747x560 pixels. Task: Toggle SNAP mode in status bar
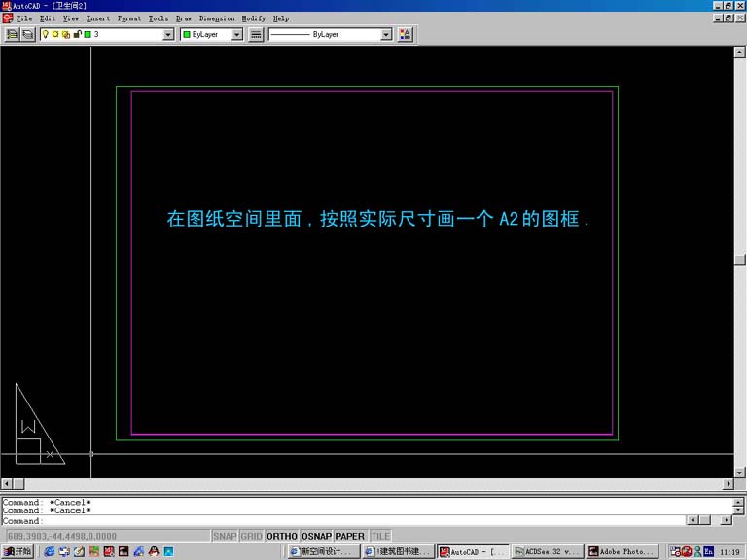[x=225, y=537]
